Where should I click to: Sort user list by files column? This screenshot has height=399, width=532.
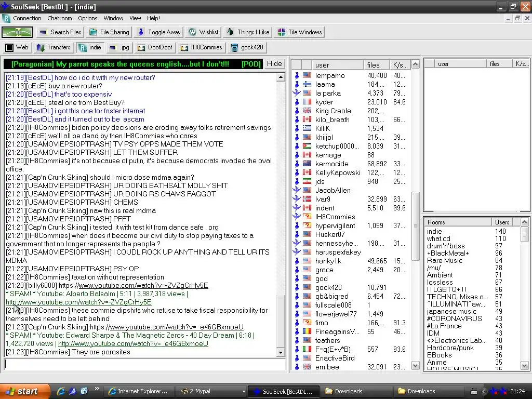tap(377, 65)
